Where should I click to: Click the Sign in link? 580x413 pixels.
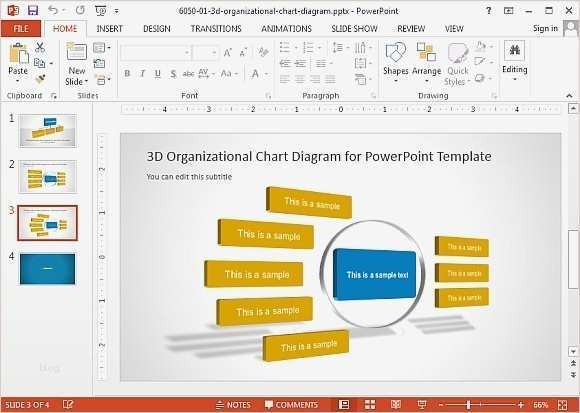click(545, 28)
